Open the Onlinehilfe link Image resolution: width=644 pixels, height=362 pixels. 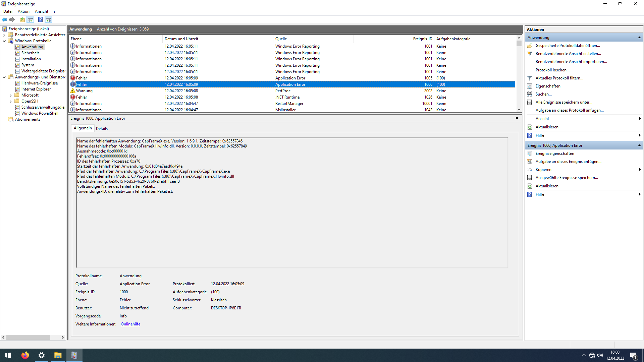[130, 324]
